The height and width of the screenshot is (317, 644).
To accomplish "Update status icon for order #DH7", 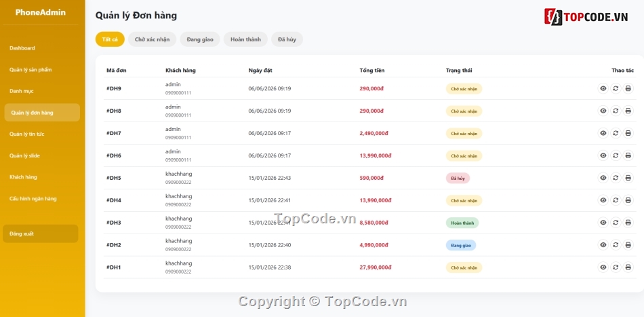I will pos(616,133).
